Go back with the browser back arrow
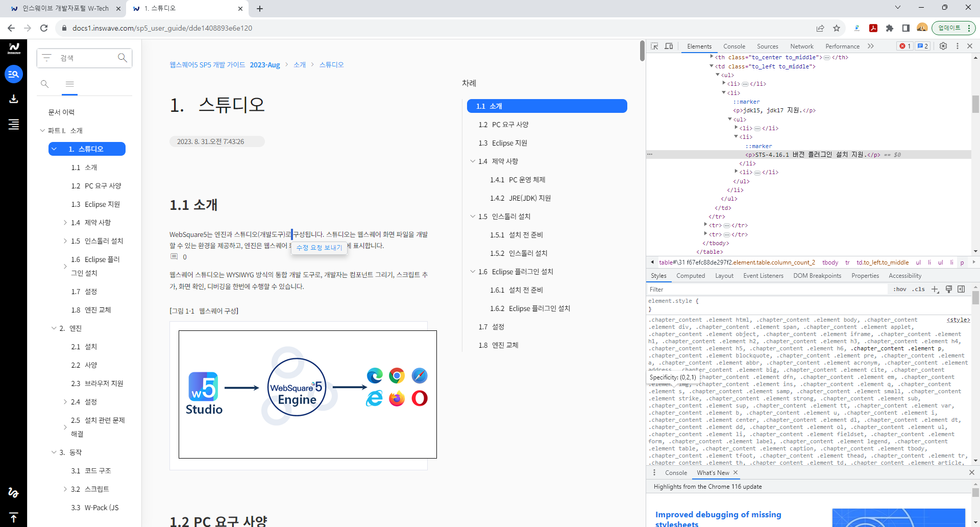 point(11,28)
